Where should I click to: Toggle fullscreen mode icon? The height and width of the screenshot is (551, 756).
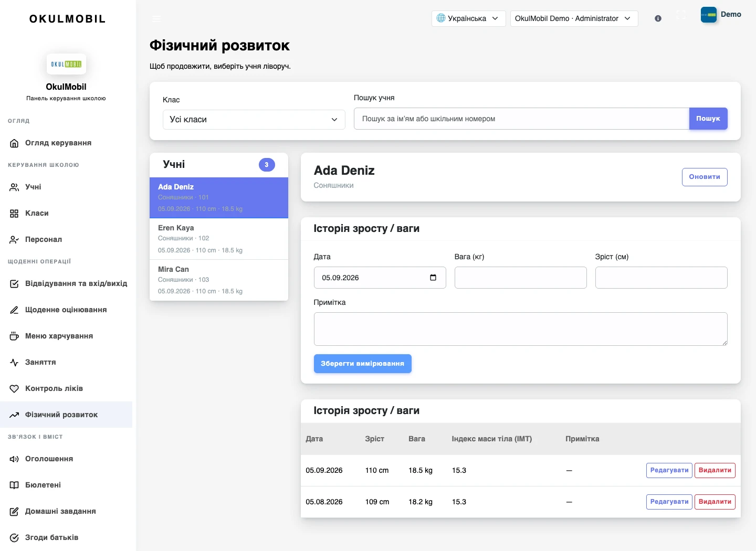[681, 15]
